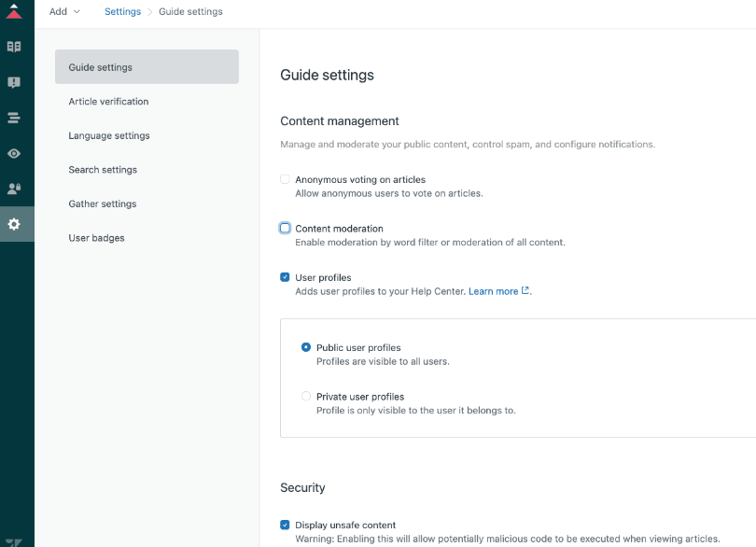Open Language settings page
The image size is (756, 547).
(x=109, y=135)
